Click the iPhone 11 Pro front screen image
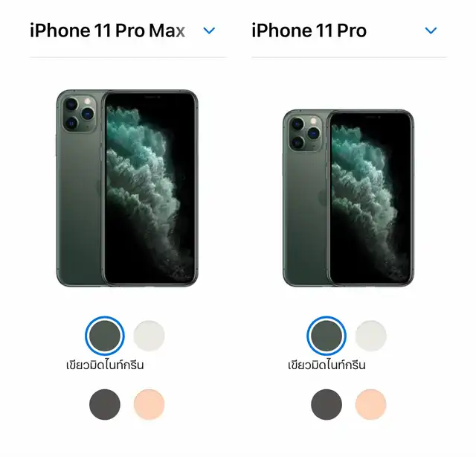476x457 pixels. (x=370, y=198)
